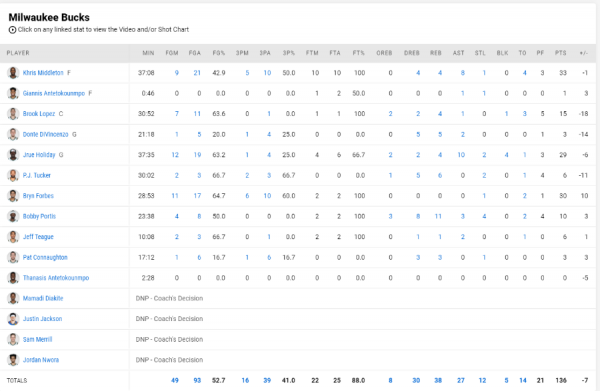The height and width of the screenshot is (391, 600).
Task: Sort by the PLAYER column header
Action: point(18,53)
